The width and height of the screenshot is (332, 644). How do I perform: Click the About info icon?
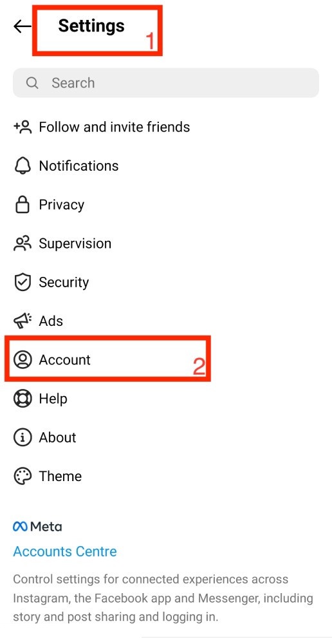click(x=23, y=437)
